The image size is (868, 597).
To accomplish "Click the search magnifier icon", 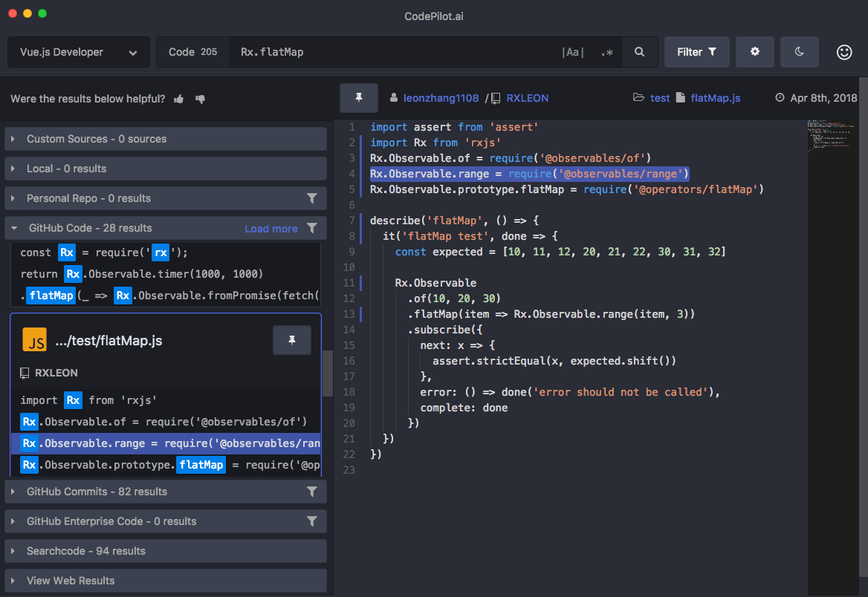I will 639,52.
